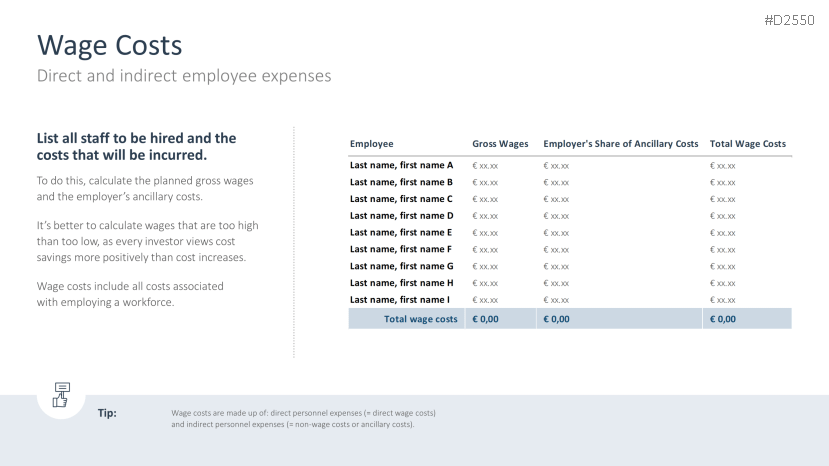Image resolution: width=829 pixels, height=466 pixels.
Task: Click the Last name, first name I cell
Action: pyautogui.click(x=400, y=299)
